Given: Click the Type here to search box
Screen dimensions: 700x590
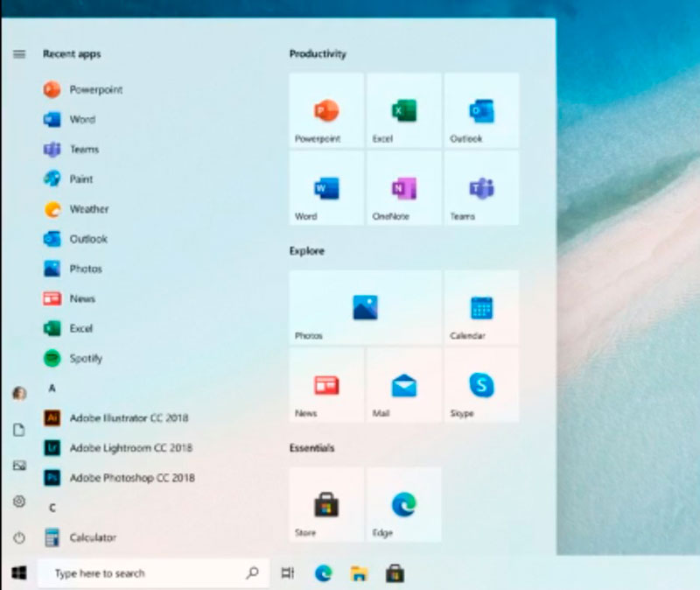Looking at the screenshot, I should tap(154, 573).
